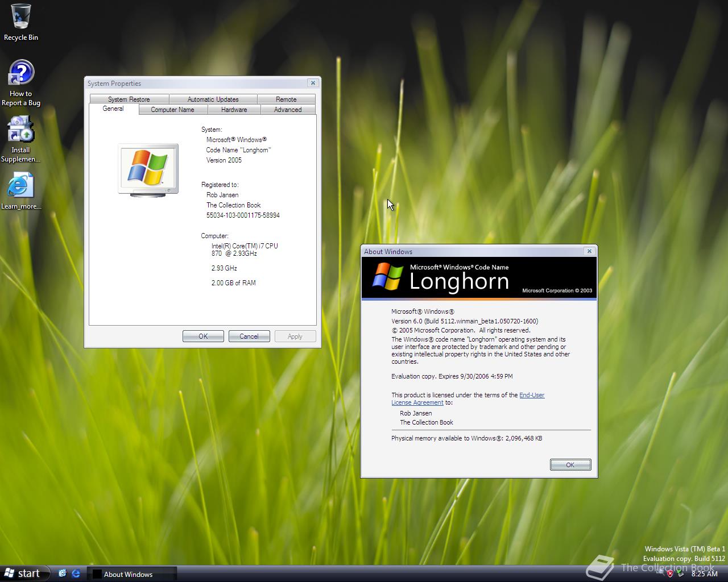Click the greyed-out Apply button in System Properties

point(295,336)
